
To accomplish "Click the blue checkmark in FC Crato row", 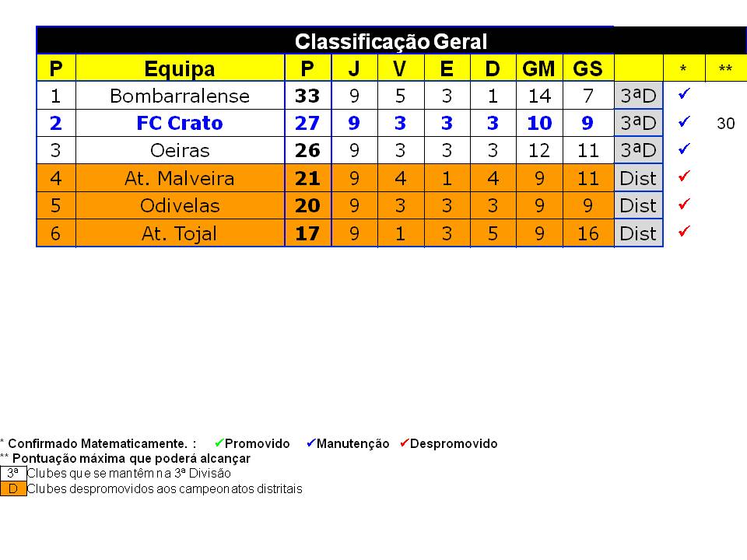I will tap(684, 122).
